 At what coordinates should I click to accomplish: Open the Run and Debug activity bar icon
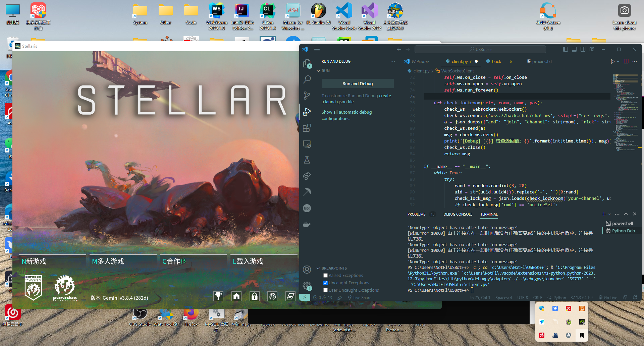pyautogui.click(x=307, y=112)
